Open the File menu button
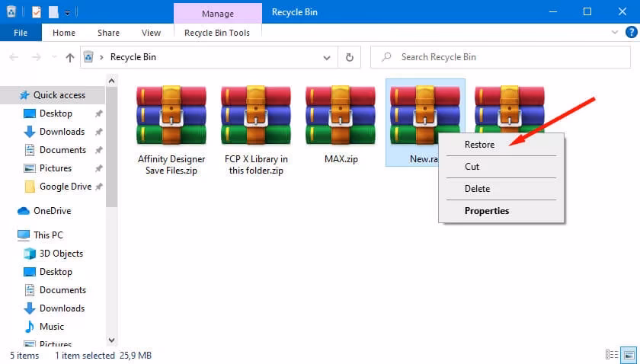640x364 pixels. 21,33
